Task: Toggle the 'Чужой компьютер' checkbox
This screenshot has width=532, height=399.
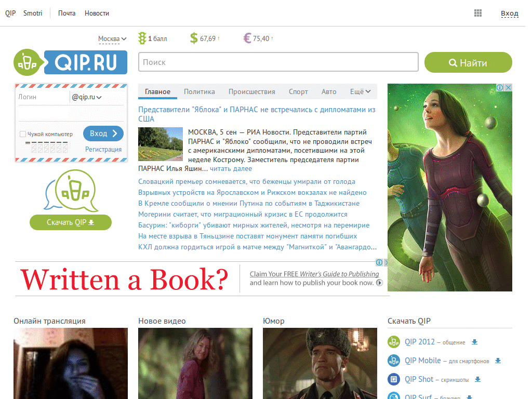Action: pos(23,134)
